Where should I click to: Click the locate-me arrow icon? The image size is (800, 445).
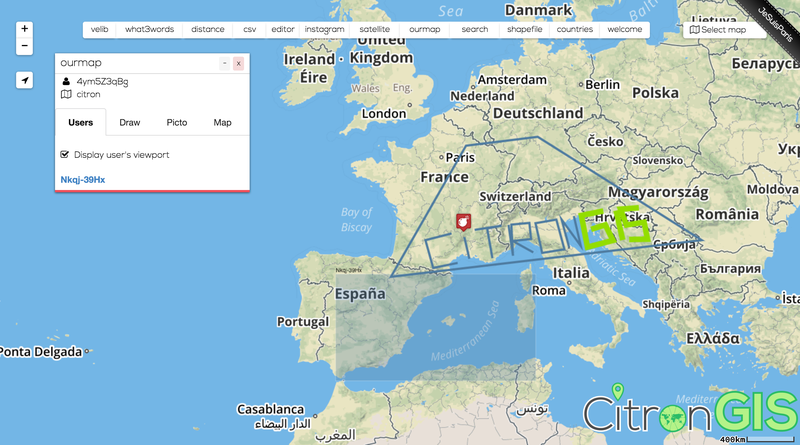(24, 80)
